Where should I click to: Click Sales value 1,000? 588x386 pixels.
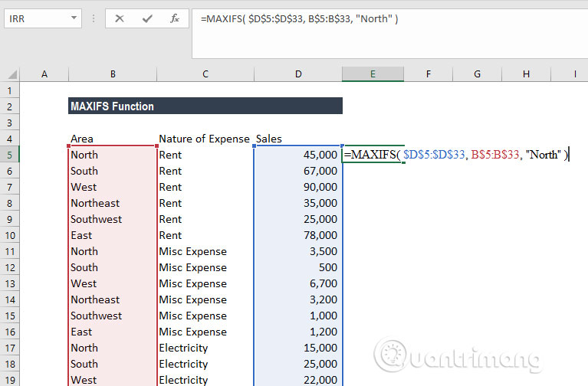(324, 316)
